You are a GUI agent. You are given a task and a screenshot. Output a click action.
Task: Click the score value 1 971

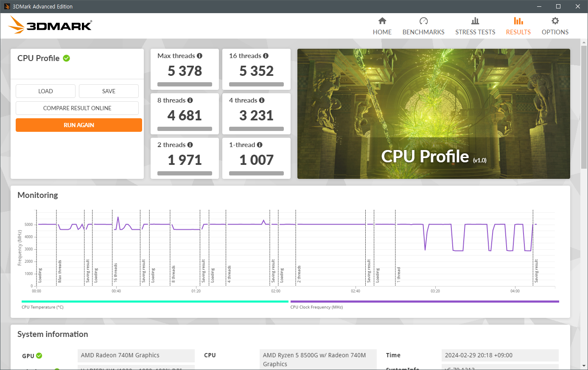[185, 160]
